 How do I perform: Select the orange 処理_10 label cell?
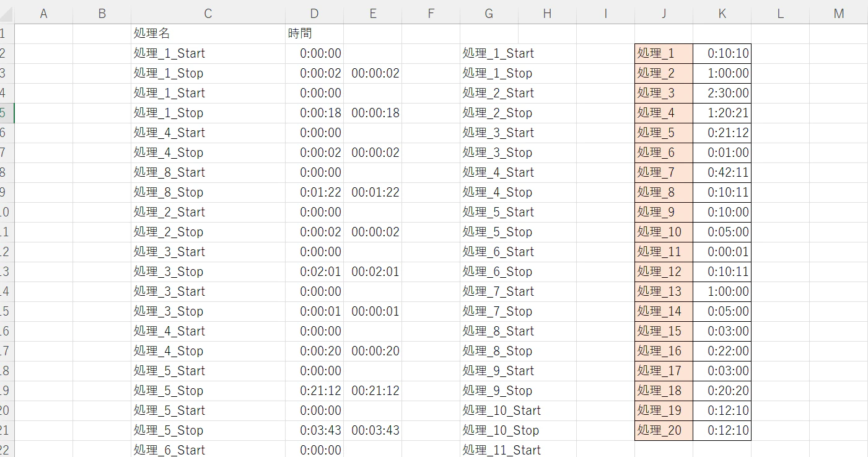coord(664,232)
